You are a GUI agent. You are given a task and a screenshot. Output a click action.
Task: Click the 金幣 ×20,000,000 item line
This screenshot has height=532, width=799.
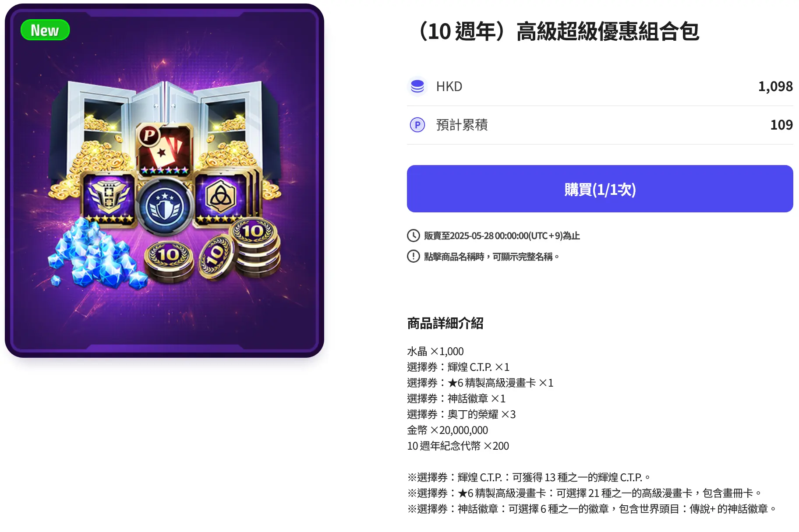447,430
